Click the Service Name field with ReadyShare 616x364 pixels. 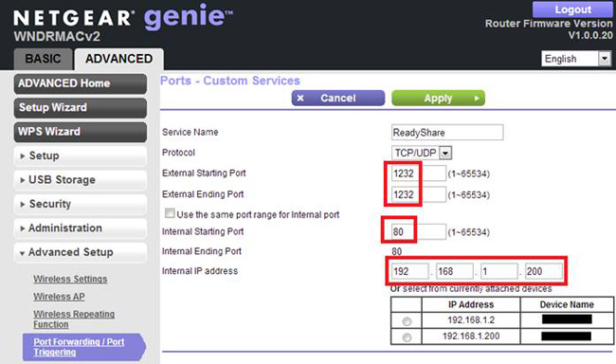tap(447, 133)
